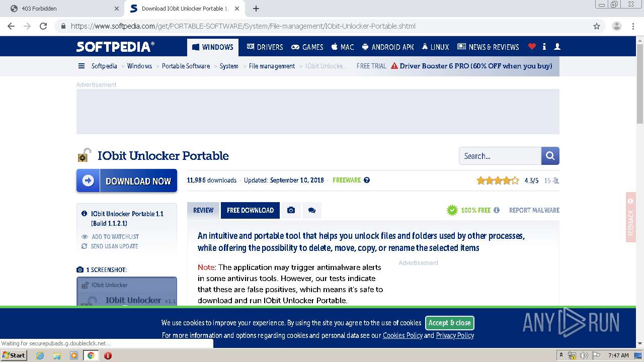644x362 pixels.
Task: Go to File management breadcrumb
Action: point(272,66)
